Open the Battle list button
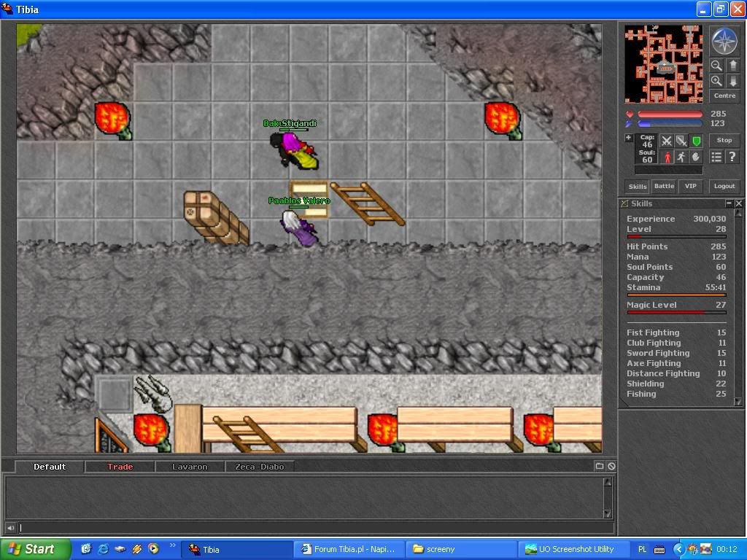This screenshot has height=560, width=747. point(664,186)
